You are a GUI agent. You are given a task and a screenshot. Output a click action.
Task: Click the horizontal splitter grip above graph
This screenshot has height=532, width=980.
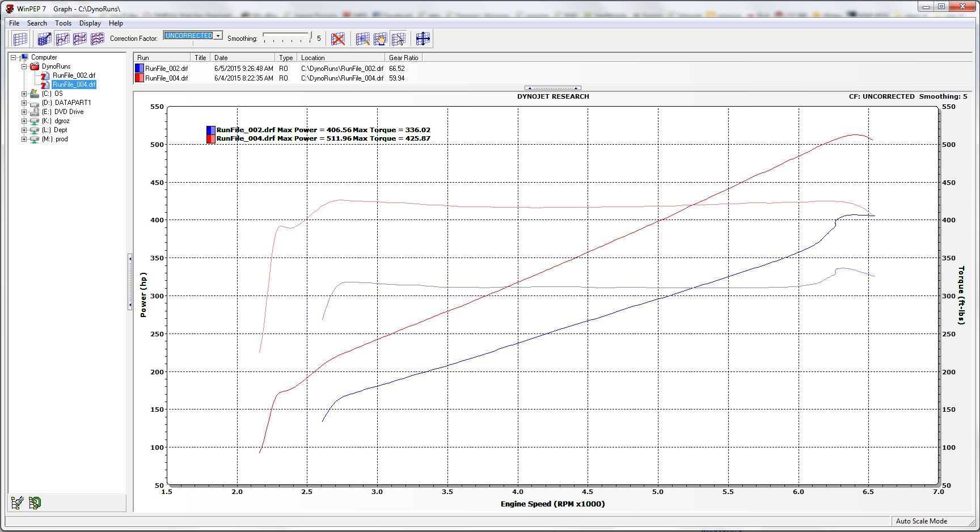553,88
